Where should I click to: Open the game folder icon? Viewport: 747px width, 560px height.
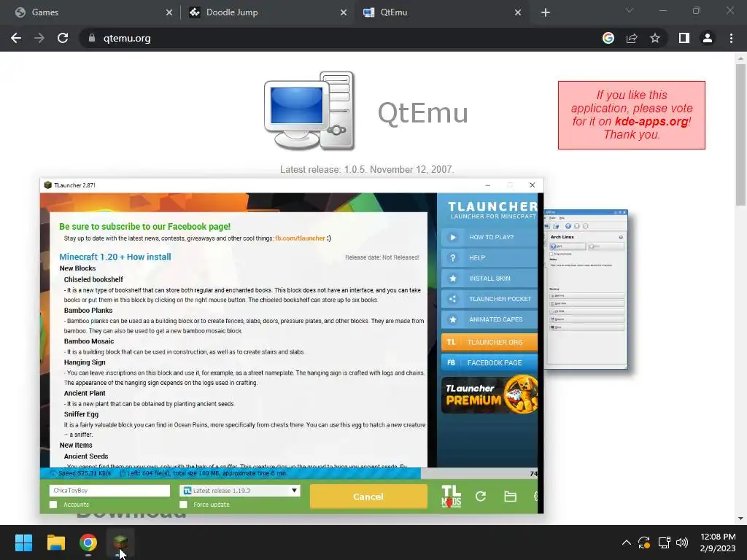pos(510,497)
